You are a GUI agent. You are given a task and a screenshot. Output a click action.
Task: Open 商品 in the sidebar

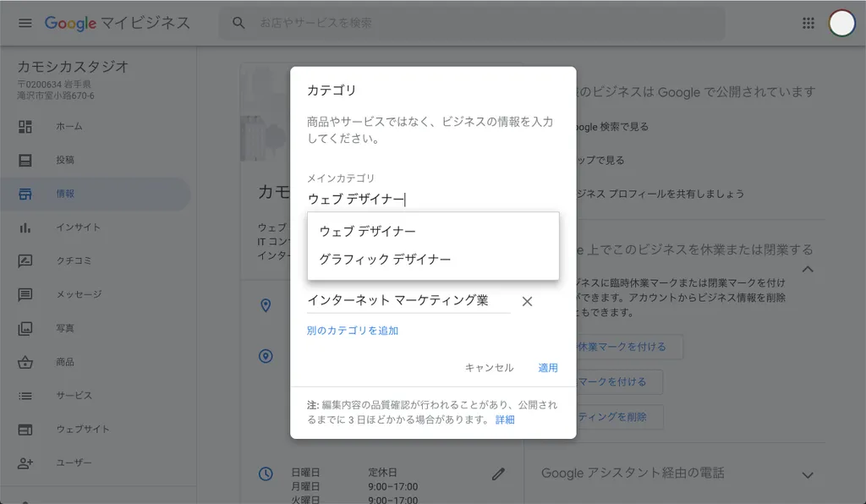[65, 362]
